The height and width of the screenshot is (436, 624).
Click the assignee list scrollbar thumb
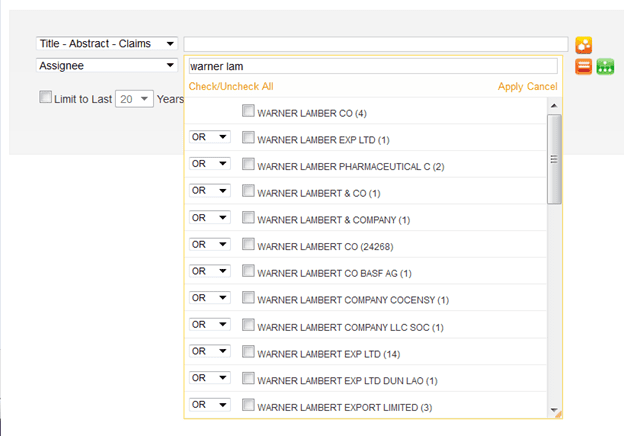tap(554, 159)
